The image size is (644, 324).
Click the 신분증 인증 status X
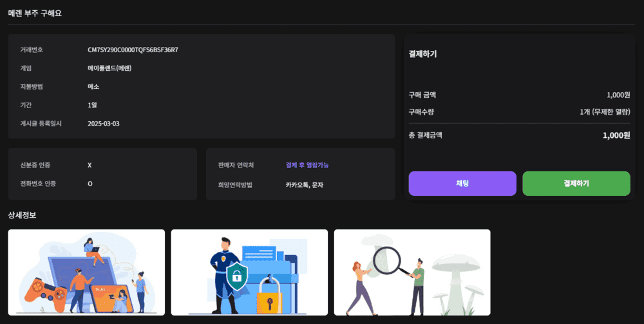point(90,166)
